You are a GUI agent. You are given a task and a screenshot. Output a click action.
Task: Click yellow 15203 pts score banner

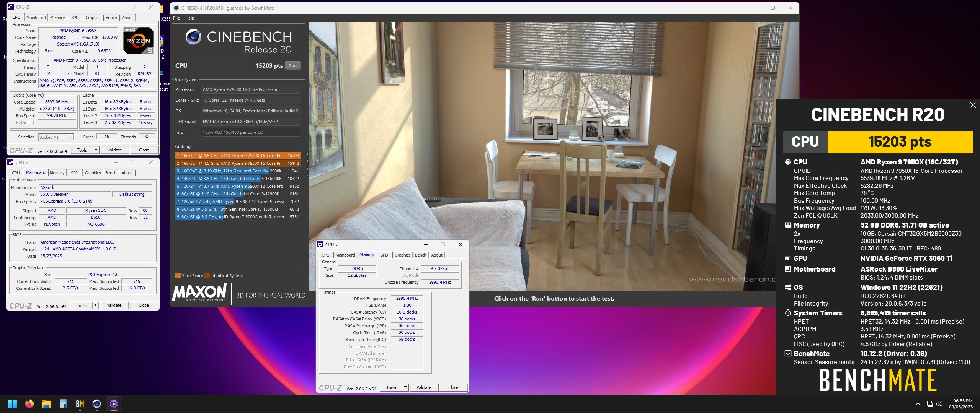click(x=900, y=142)
